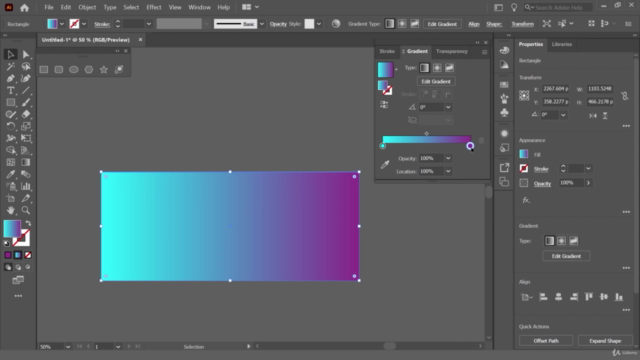Set Linear Gradient type in control bar
This screenshot has width=640, height=360.
pyautogui.click(x=390, y=24)
